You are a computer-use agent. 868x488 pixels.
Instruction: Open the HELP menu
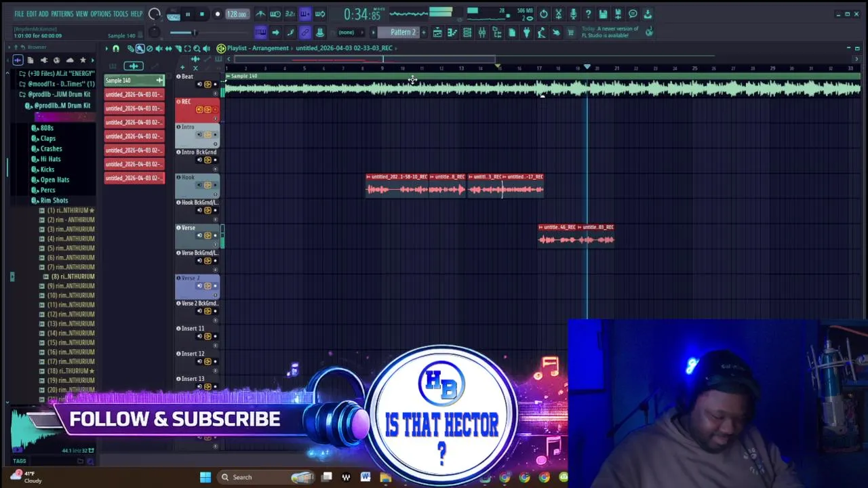coord(136,14)
